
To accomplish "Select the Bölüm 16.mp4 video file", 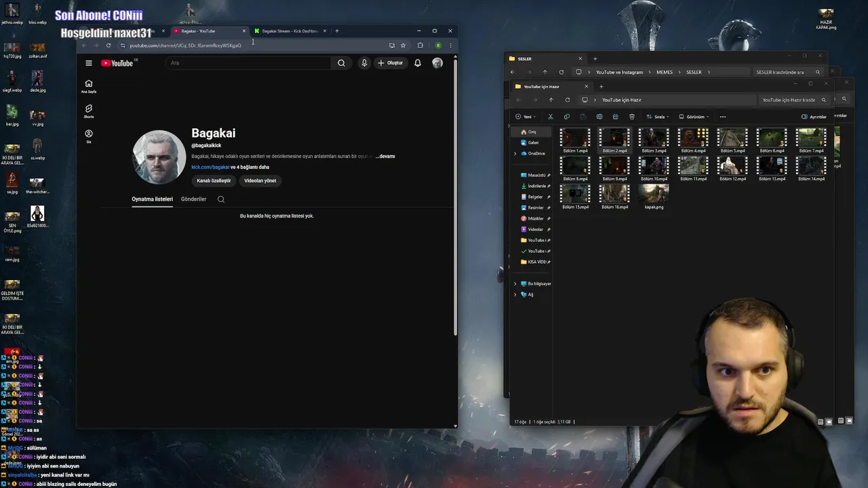I will click(614, 197).
